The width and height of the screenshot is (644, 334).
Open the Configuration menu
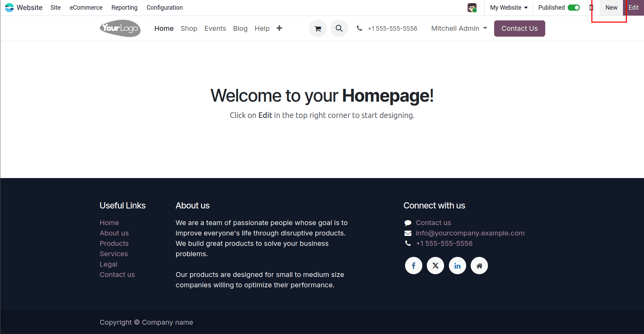pyautogui.click(x=164, y=7)
